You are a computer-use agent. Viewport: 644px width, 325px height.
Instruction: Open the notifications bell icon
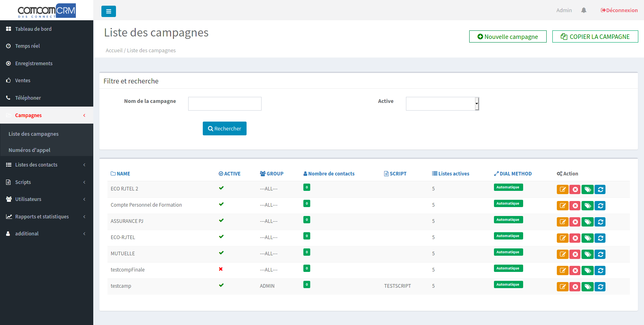pyautogui.click(x=584, y=11)
